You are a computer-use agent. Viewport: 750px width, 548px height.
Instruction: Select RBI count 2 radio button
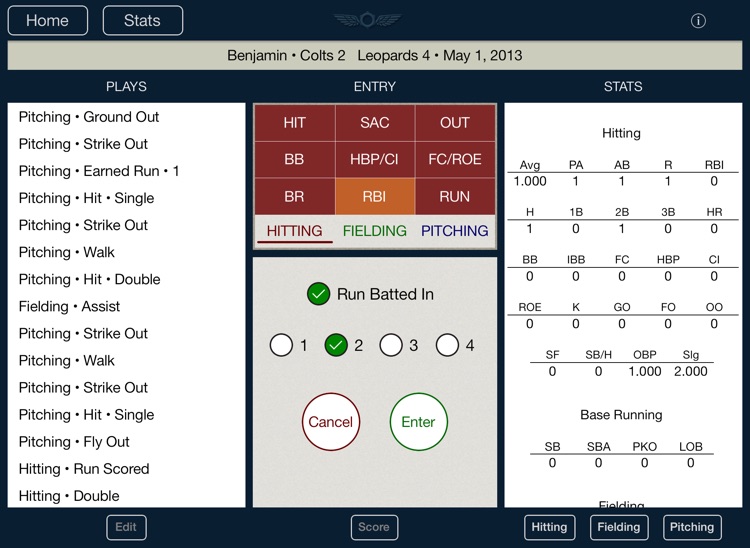point(336,345)
